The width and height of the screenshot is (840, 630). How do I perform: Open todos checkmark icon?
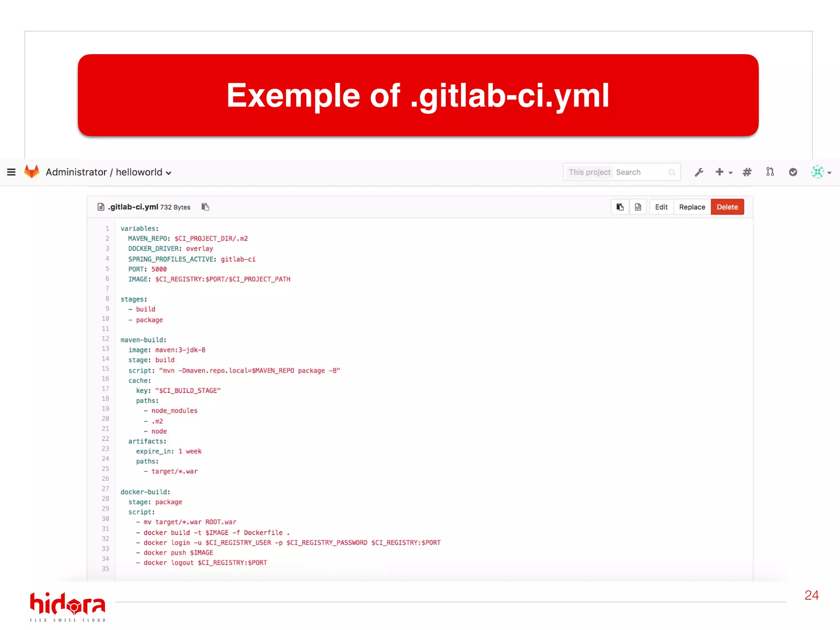coord(793,172)
